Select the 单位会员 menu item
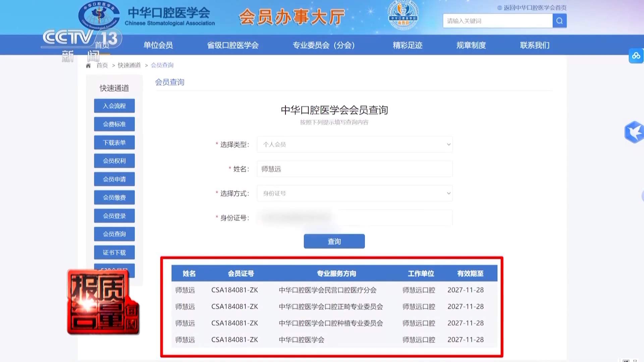644x362 pixels. [x=158, y=45]
